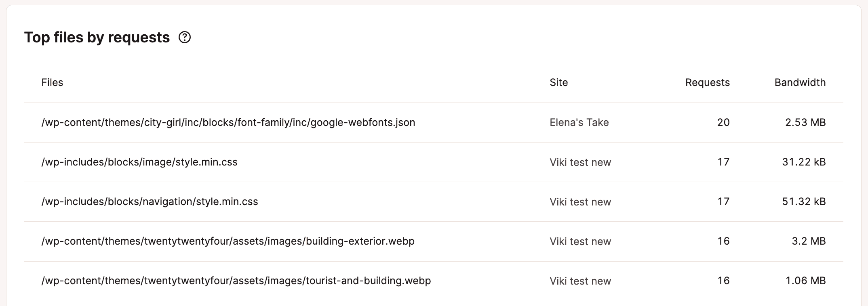868x306 pixels.
Task: Click Viki test new in navigation style row
Action: pos(580,202)
